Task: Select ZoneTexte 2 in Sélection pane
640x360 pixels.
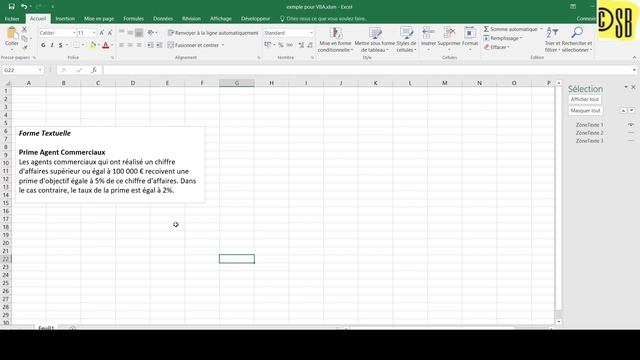Action: tap(589, 133)
